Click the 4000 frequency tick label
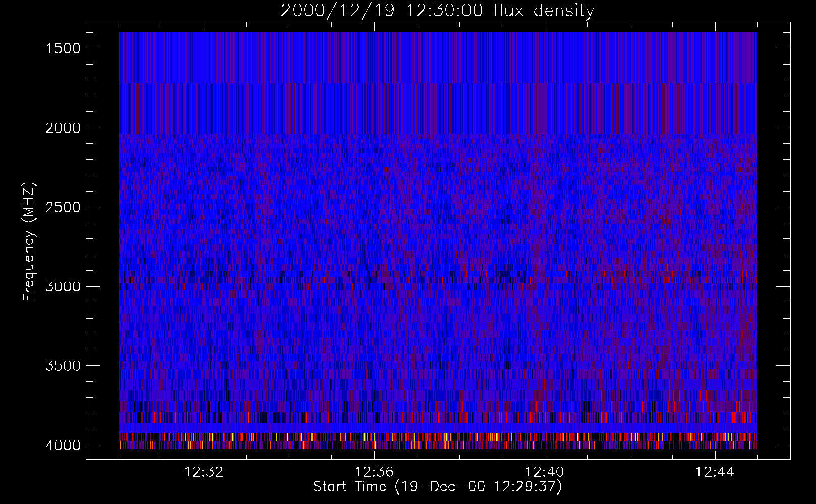 63,445
